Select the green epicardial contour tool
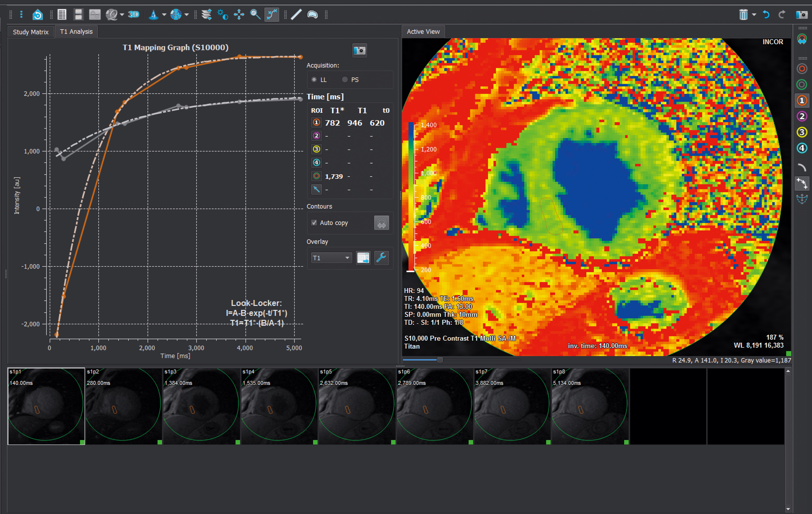Image resolution: width=812 pixels, height=514 pixels. pyautogui.click(x=802, y=85)
